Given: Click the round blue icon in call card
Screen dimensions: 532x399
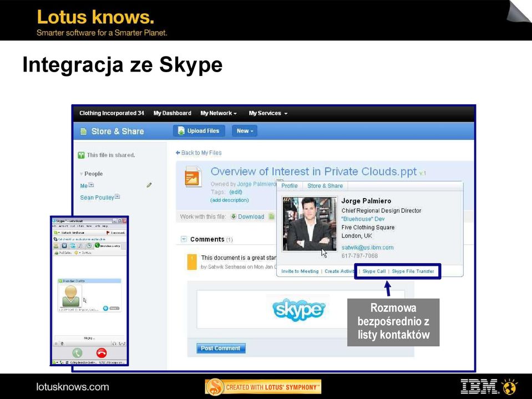Looking at the screenshot, I should 105,308.
